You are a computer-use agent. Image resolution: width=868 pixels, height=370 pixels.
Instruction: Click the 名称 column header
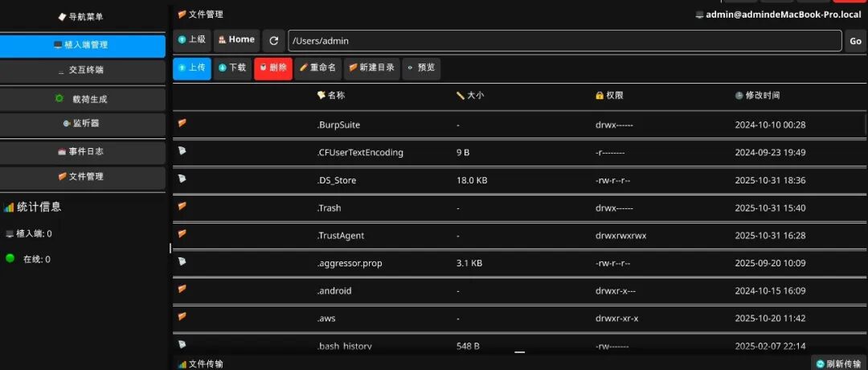330,95
